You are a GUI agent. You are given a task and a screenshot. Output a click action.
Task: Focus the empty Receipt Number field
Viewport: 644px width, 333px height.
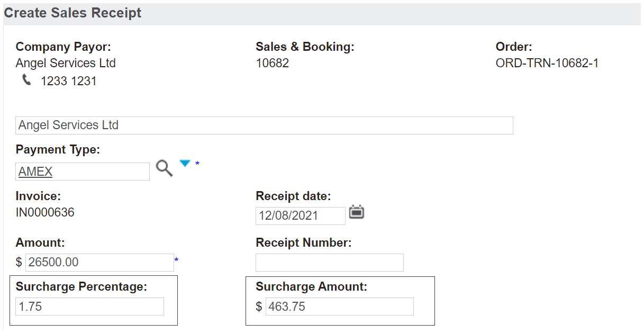point(330,263)
